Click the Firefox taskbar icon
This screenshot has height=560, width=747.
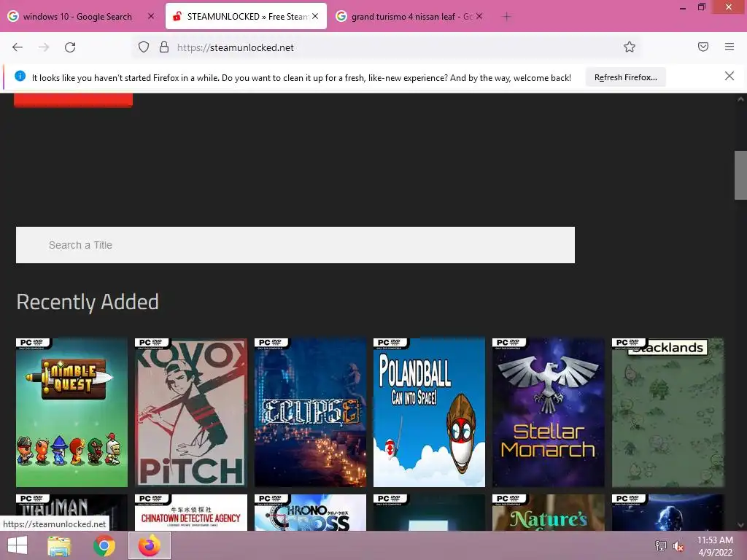(x=150, y=545)
